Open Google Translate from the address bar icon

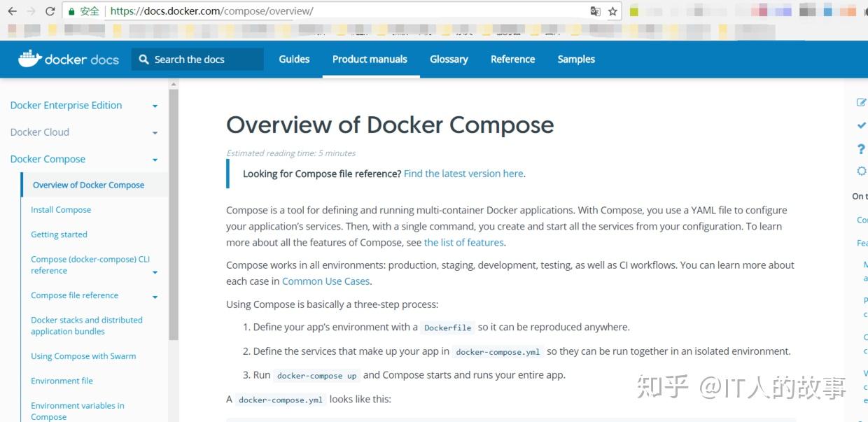(x=596, y=11)
